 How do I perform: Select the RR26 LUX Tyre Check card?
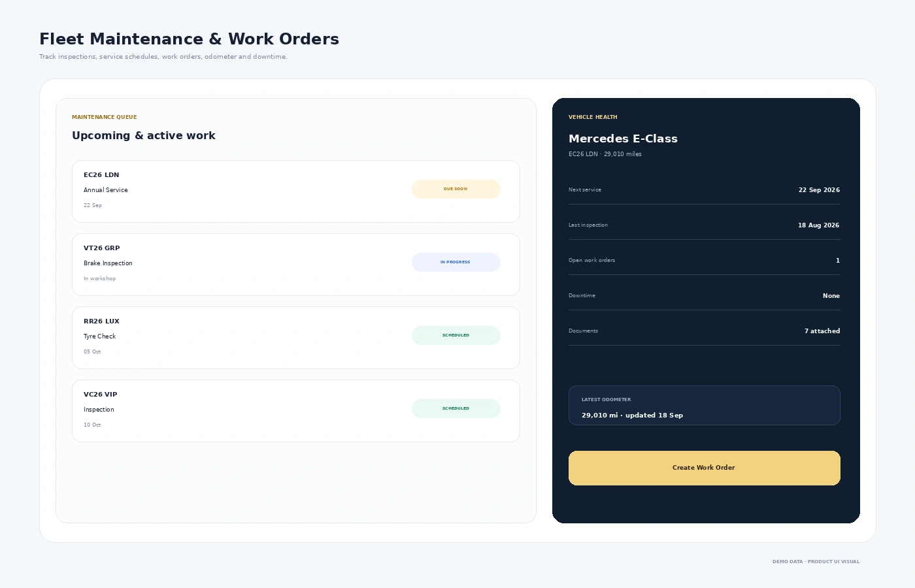(x=296, y=338)
